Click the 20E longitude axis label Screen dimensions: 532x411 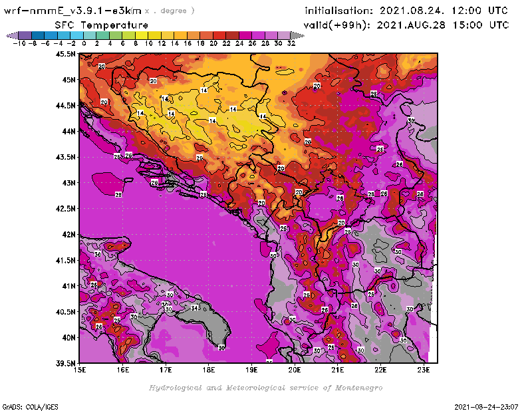(295, 370)
